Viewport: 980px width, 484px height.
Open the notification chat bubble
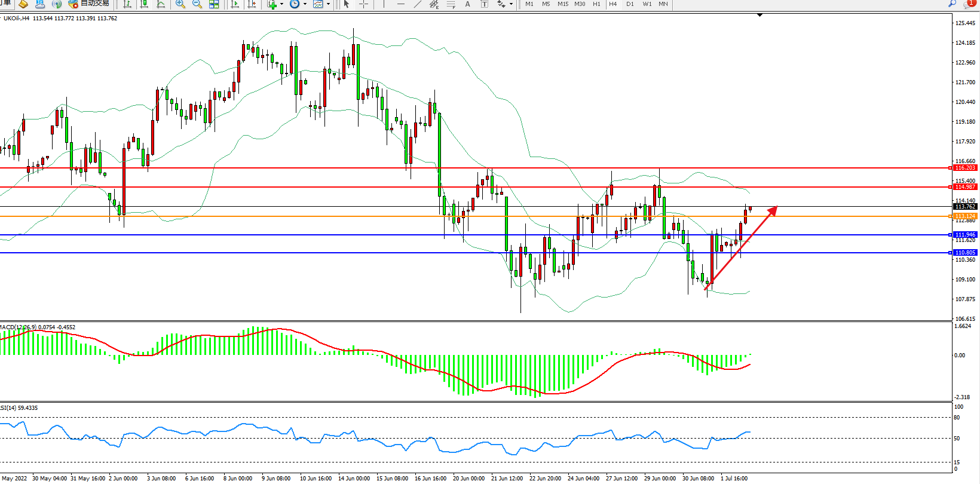coord(969,4)
